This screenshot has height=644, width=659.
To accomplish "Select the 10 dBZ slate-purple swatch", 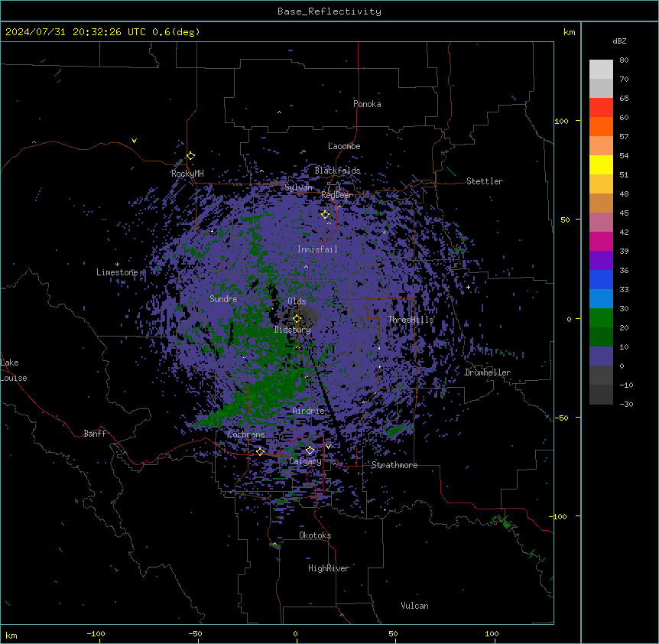I will (x=601, y=356).
